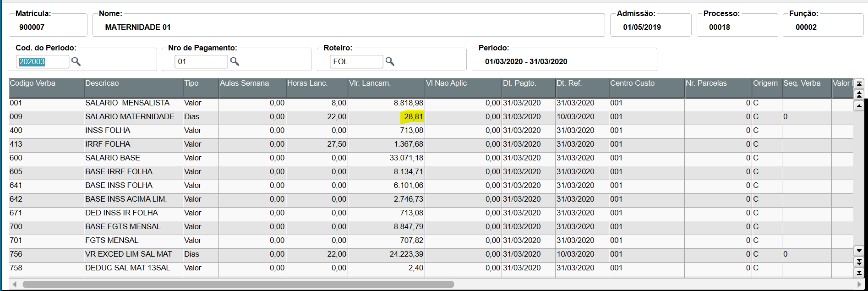Select the DED INSS IR FOLHA row
The height and width of the screenshot is (291, 868).
coord(431,213)
